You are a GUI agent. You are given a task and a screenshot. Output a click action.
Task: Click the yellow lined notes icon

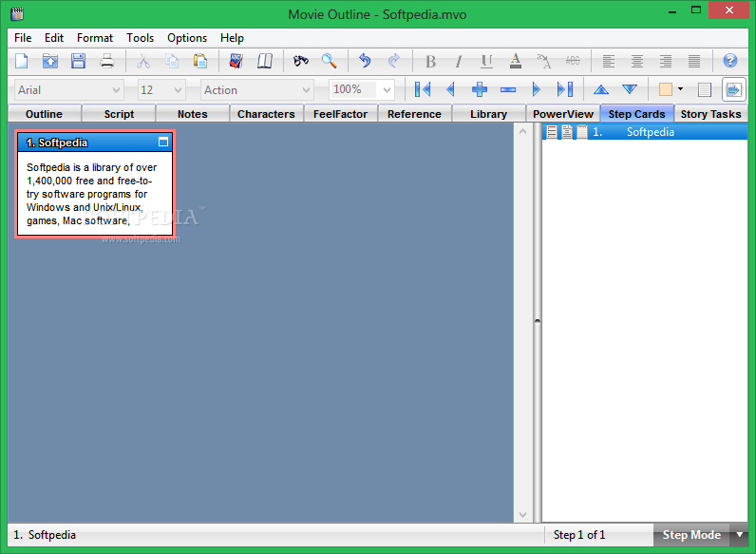(705, 89)
